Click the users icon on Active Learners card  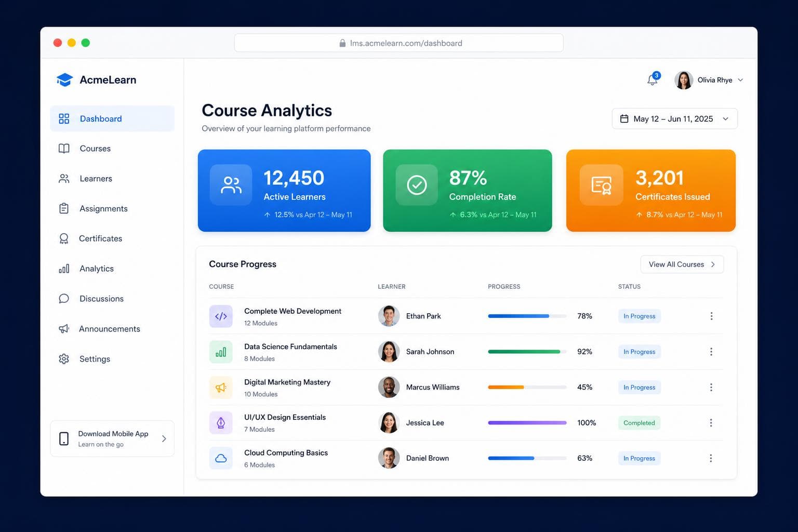[x=231, y=185]
